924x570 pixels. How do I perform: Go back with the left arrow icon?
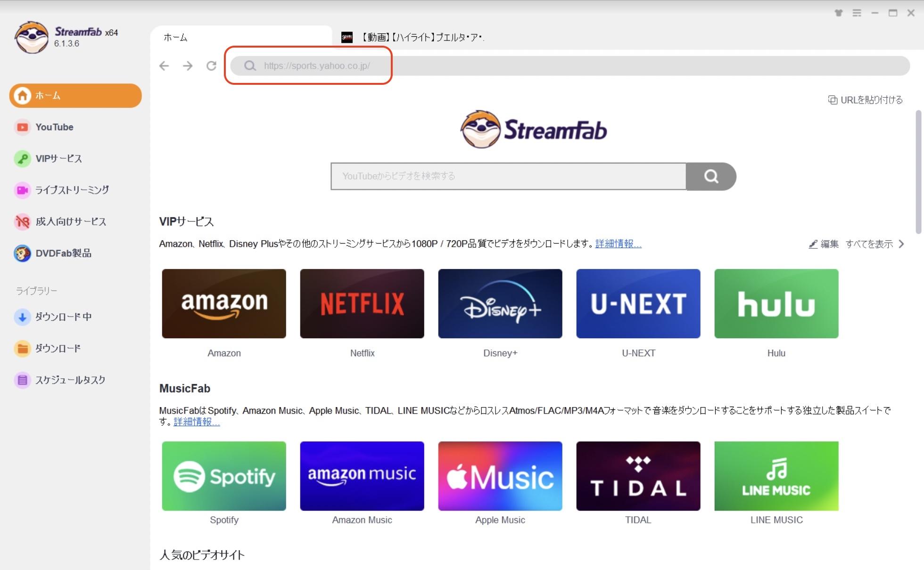[164, 66]
